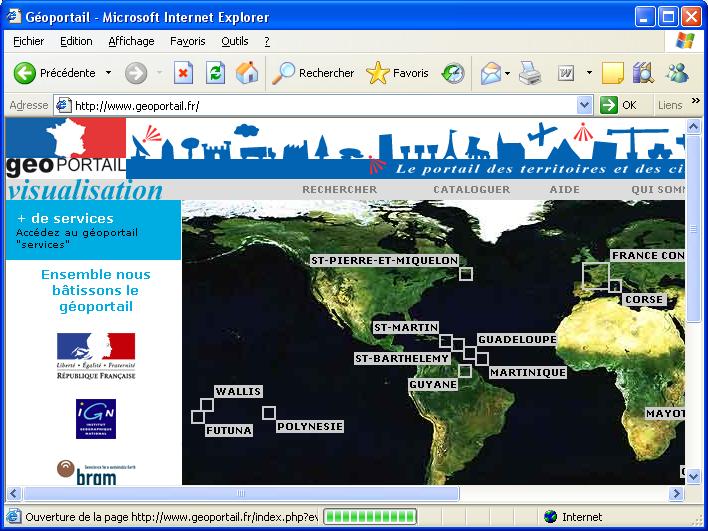708x531 pixels.
Task: Click the yellow note toolbar icon
Action: tap(613, 73)
